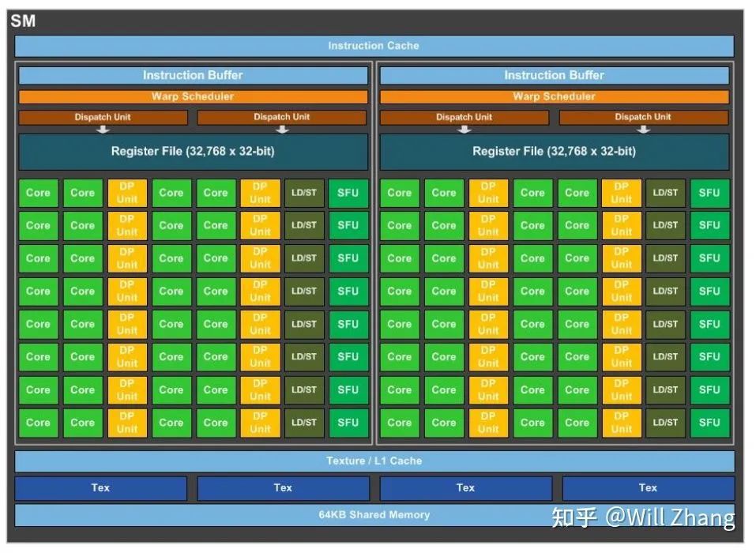Select the Instruction Cache block
This screenshot has height=553, width=756.
374,47
